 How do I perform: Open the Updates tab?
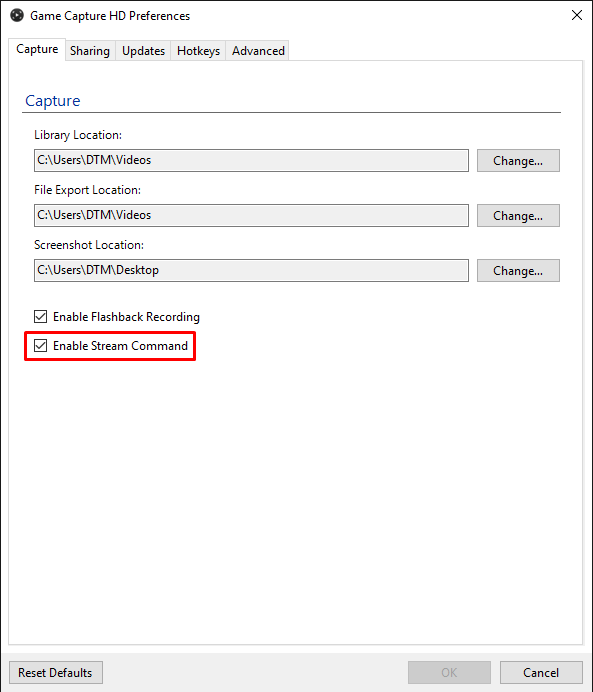pyautogui.click(x=143, y=51)
